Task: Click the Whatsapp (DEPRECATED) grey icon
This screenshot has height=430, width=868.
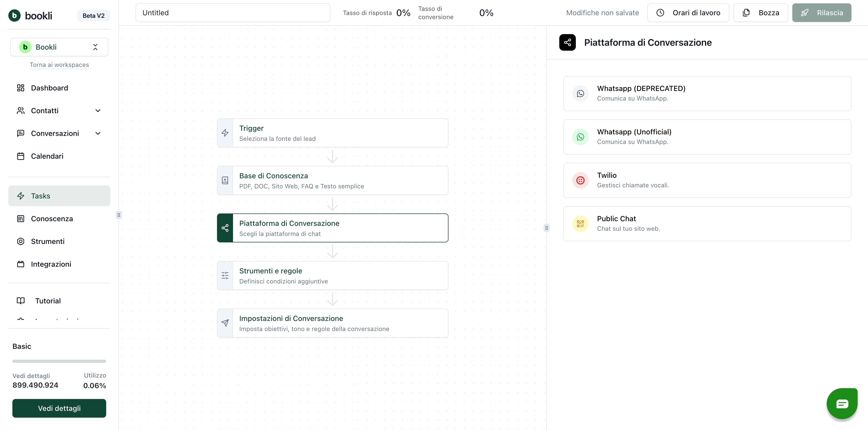Action: pos(580,93)
